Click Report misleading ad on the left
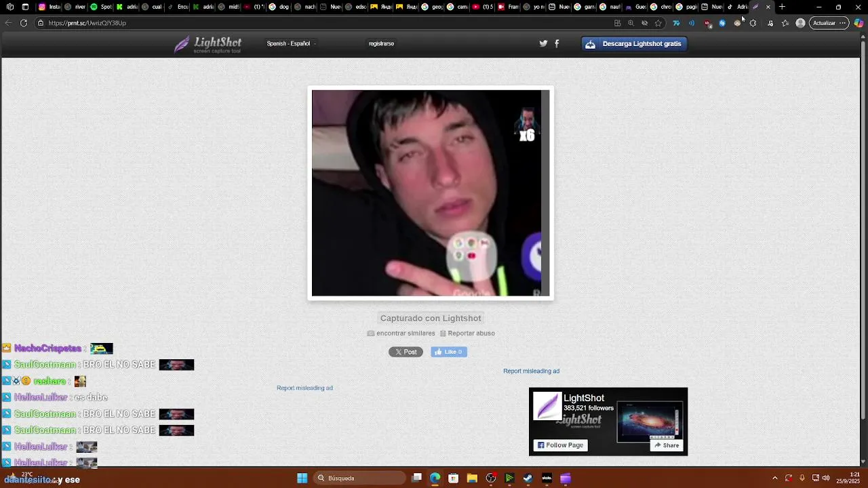Viewport: 868px width, 488px height. click(x=304, y=388)
